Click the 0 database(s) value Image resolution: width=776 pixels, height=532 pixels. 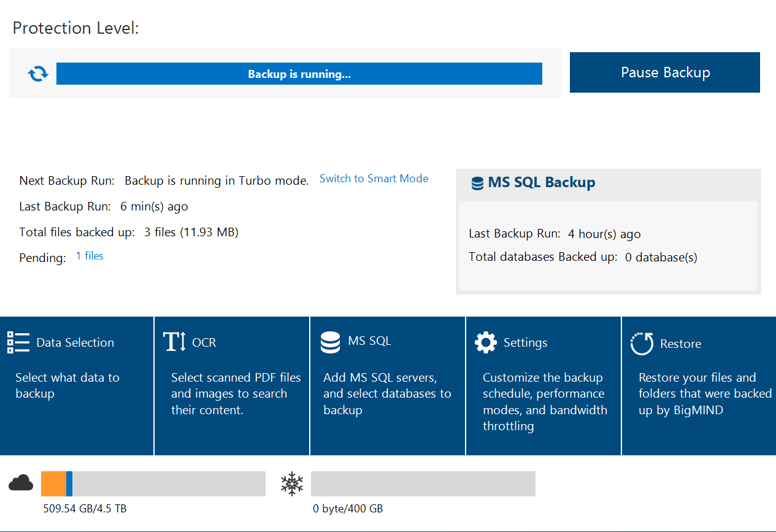coord(661,258)
